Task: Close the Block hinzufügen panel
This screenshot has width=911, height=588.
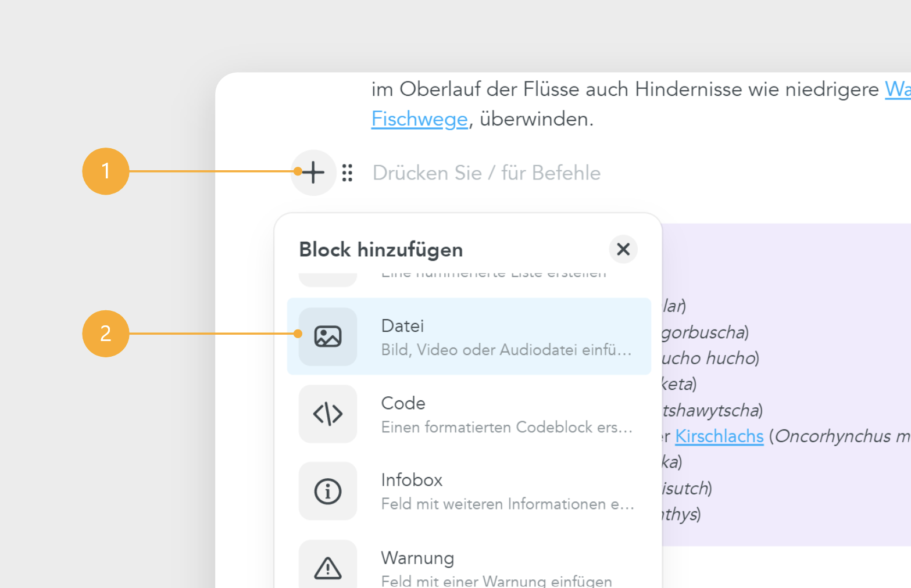Action: [623, 249]
